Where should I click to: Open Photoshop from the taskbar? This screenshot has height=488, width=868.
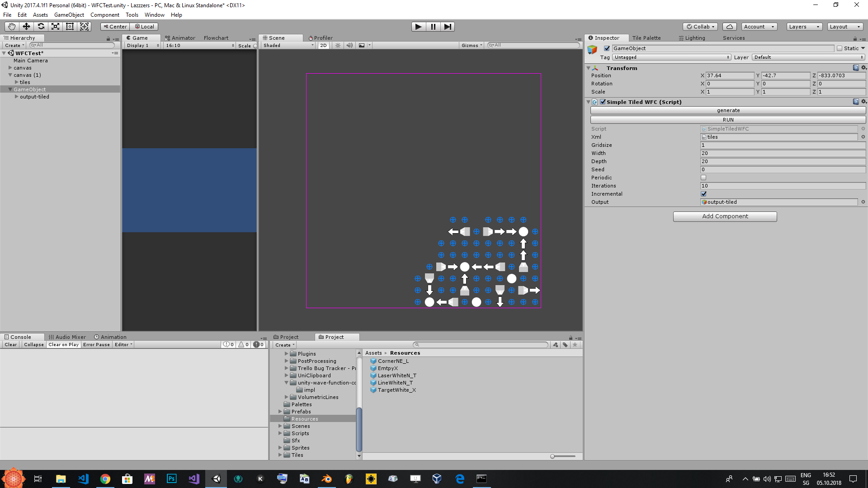point(172,479)
